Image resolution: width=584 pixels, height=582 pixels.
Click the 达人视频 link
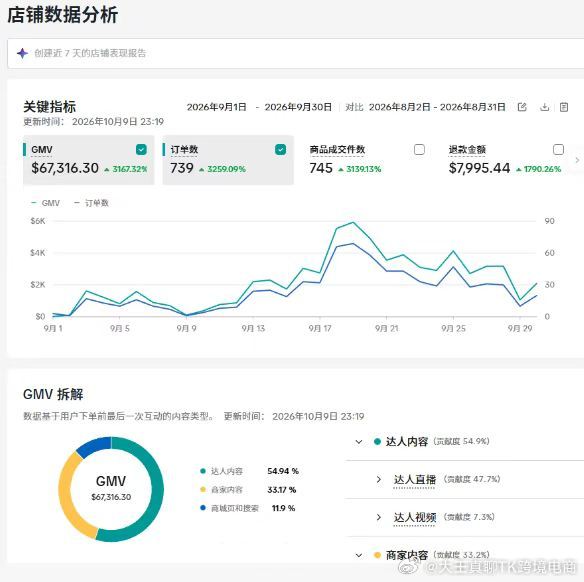coord(415,517)
